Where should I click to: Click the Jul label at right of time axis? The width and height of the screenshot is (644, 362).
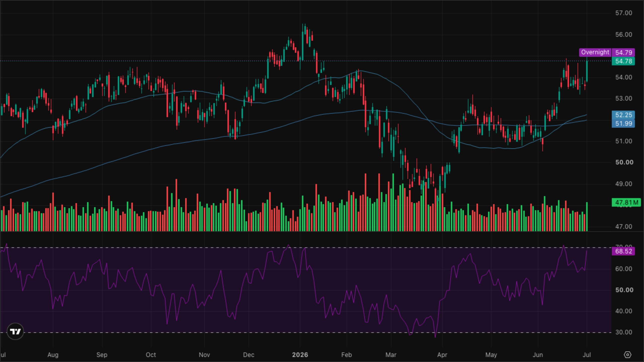pyautogui.click(x=587, y=355)
